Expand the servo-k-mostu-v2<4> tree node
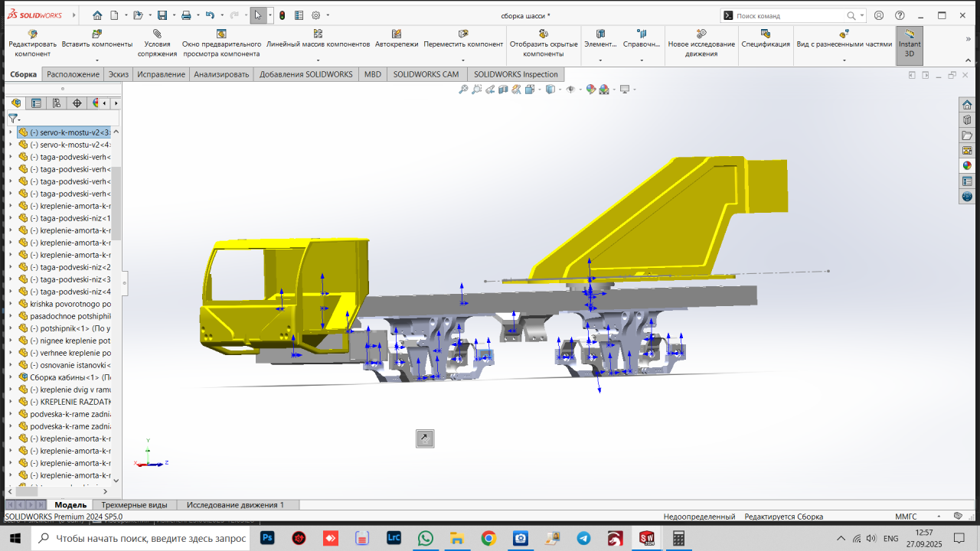This screenshot has height=551, width=980. tap(11, 145)
